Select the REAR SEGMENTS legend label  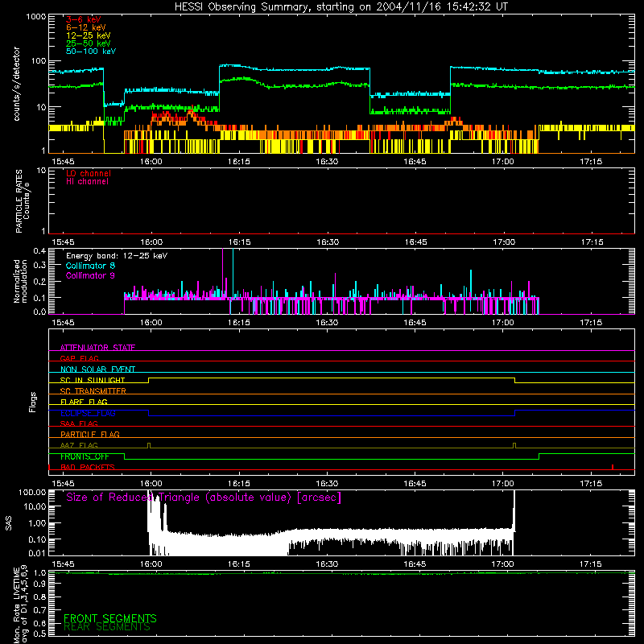coord(107,627)
